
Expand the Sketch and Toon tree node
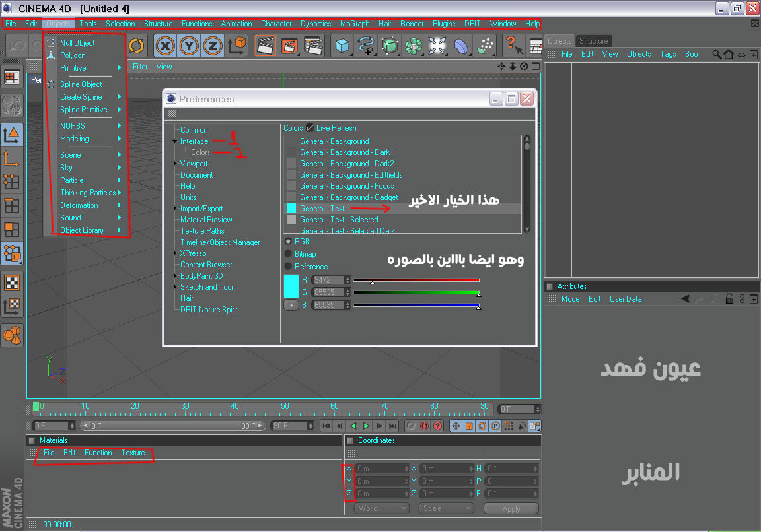tap(175, 287)
